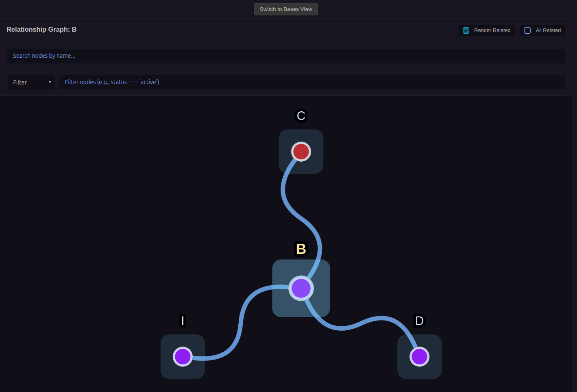This screenshot has height=392, width=577.
Task: Click the purple circle of node I
Action: [x=183, y=357]
